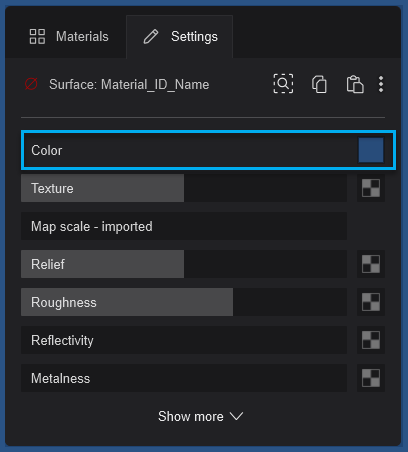Click the red no-material icon beside Surface

pyautogui.click(x=31, y=84)
